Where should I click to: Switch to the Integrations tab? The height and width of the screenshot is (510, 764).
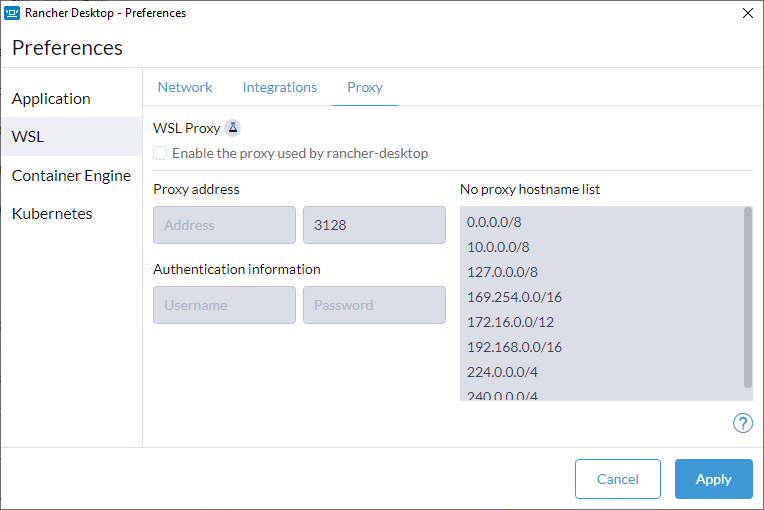pos(280,87)
